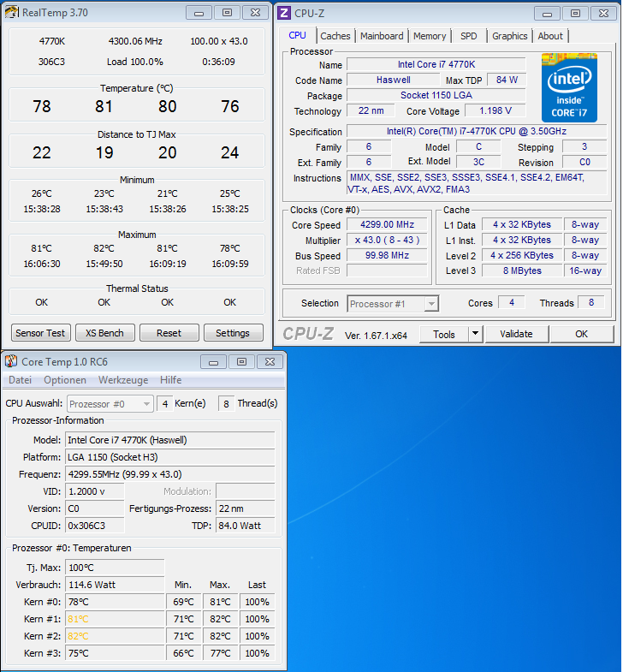The image size is (623, 672).
Task: Close the RealTemp window
Action: tap(255, 13)
